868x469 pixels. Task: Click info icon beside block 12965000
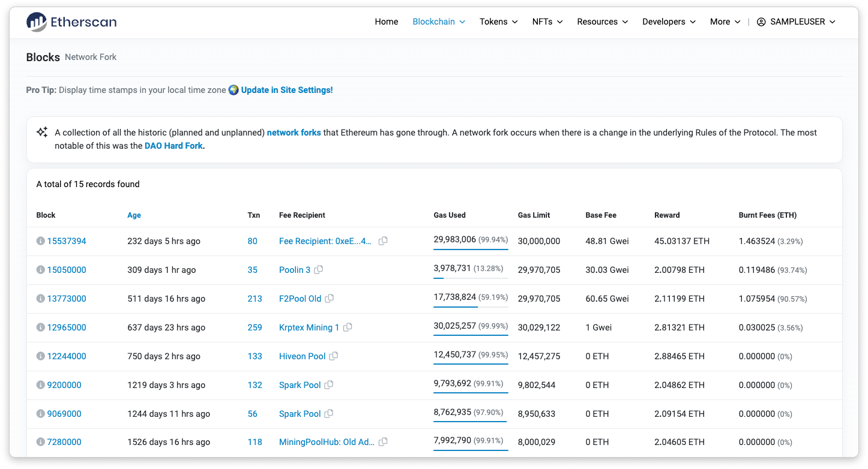pos(40,327)
